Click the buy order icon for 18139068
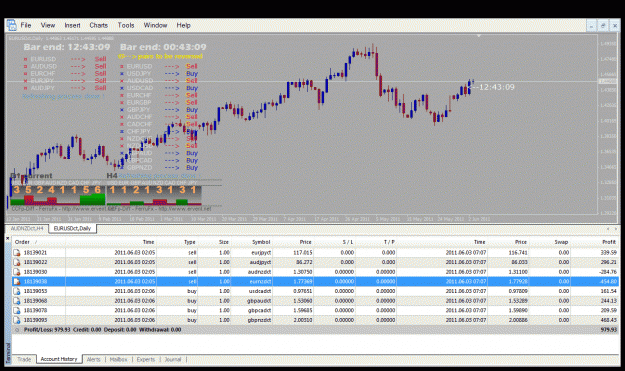The height and width of the screenshot is (371, 625). [17, 301]
